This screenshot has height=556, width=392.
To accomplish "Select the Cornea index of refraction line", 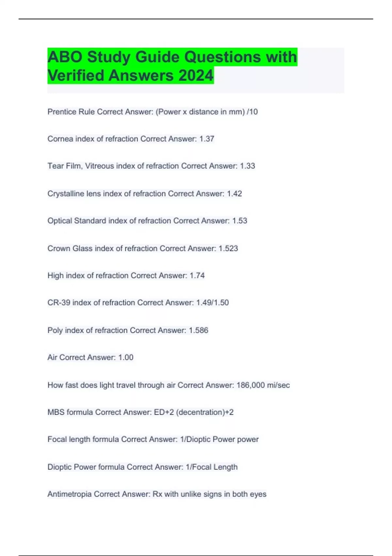I will [131, 139].
